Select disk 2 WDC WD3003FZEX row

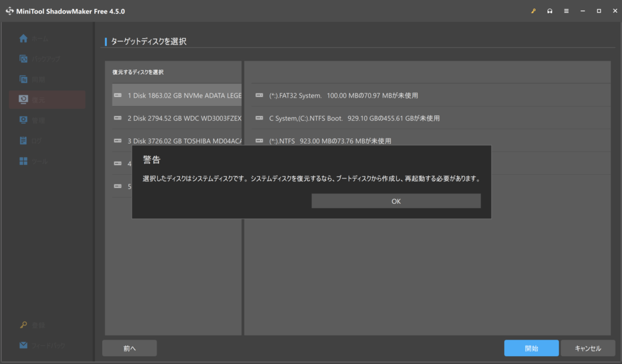177,118
